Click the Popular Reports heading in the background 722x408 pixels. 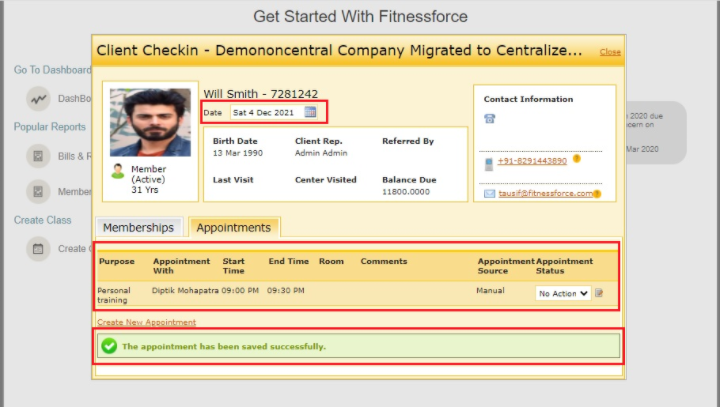point(50,127)
